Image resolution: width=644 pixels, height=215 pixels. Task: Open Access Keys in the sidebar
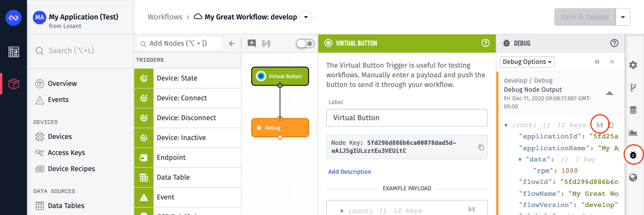[x=66, y=153]
